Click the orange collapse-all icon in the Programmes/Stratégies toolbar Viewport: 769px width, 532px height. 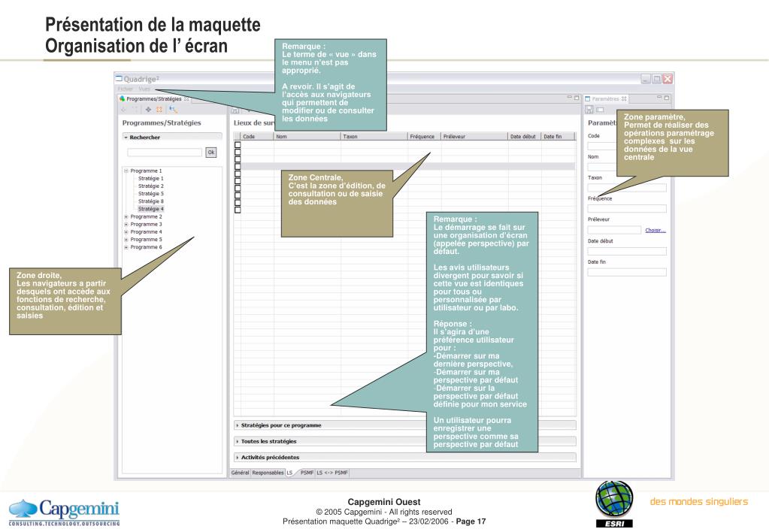click(x=159, y=110)
